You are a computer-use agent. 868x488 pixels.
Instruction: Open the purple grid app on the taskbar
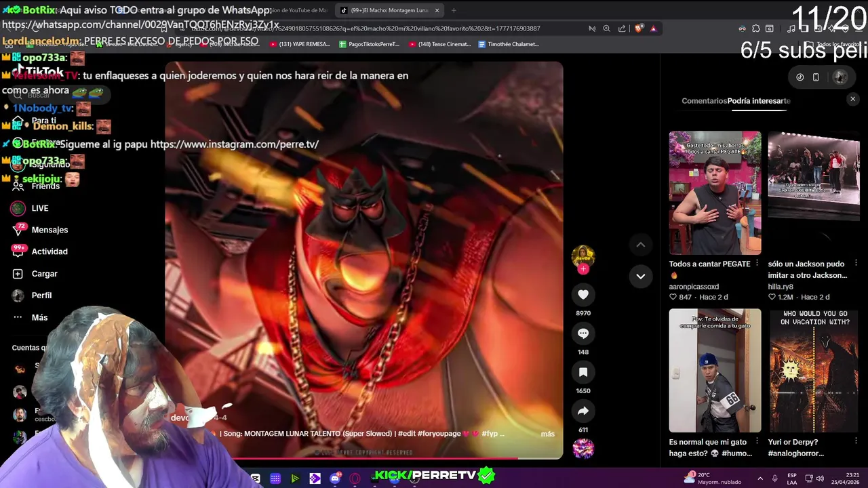[275, 479]
